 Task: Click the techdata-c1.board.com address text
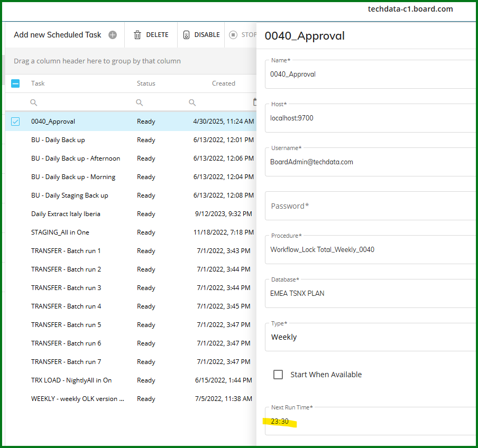click(x=410, y=9)
